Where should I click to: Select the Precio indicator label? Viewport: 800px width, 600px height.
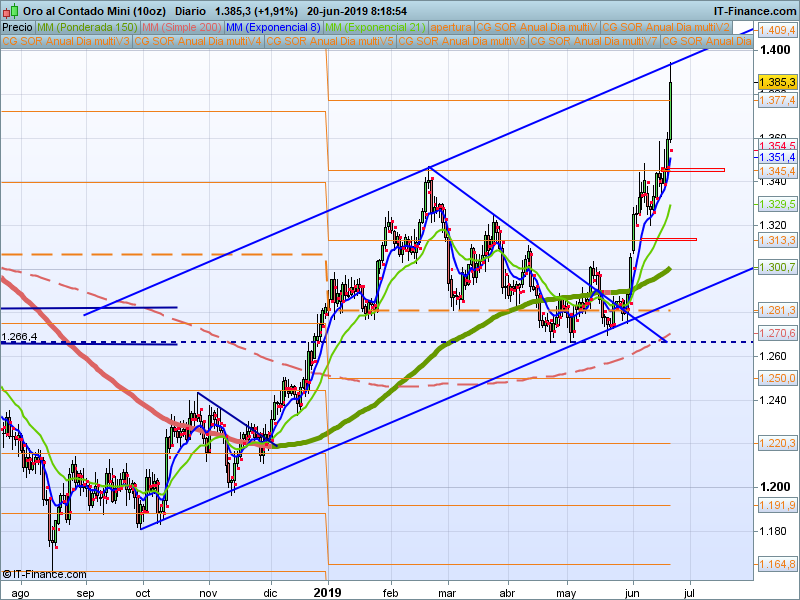(x=18, y=28)
